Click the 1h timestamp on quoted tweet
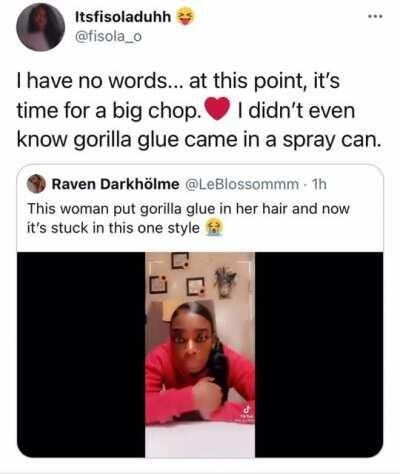 [318, 184]
